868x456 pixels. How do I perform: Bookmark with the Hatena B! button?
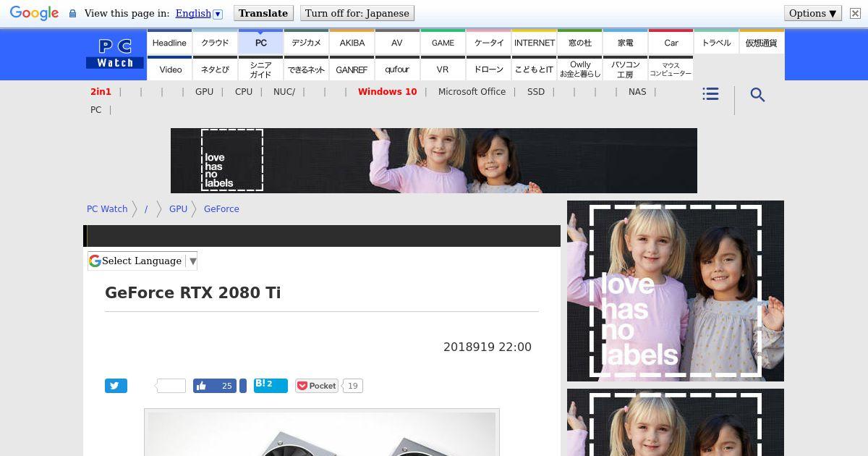pos(271,385)
